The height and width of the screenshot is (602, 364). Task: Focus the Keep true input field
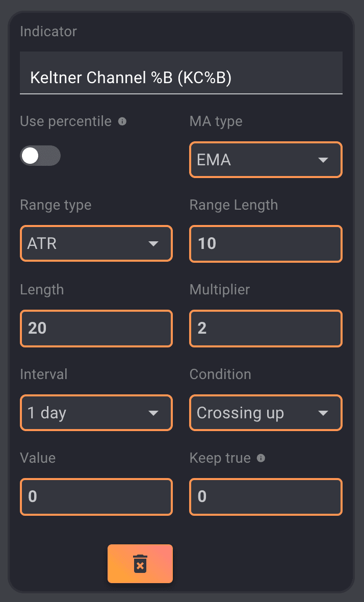266,496
